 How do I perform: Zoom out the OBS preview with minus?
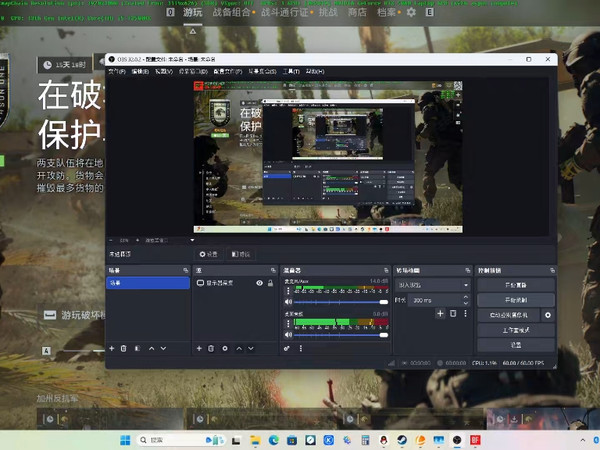point(111,241)
